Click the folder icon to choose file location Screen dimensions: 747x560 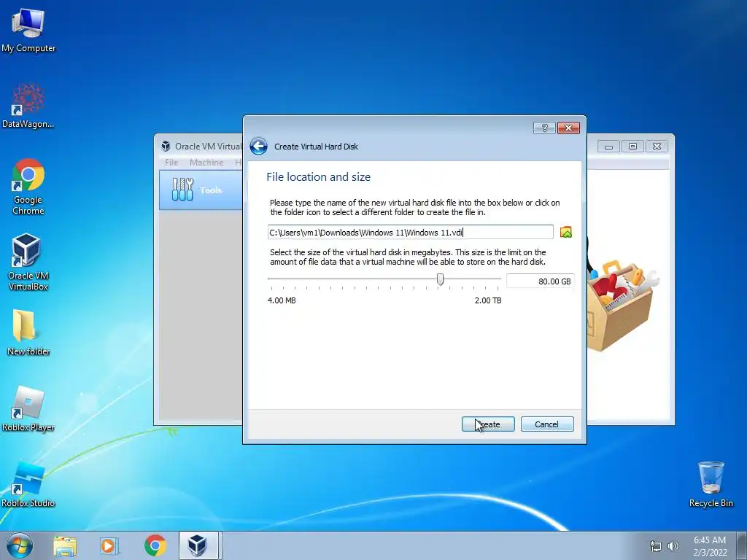[x=566, y=233]
